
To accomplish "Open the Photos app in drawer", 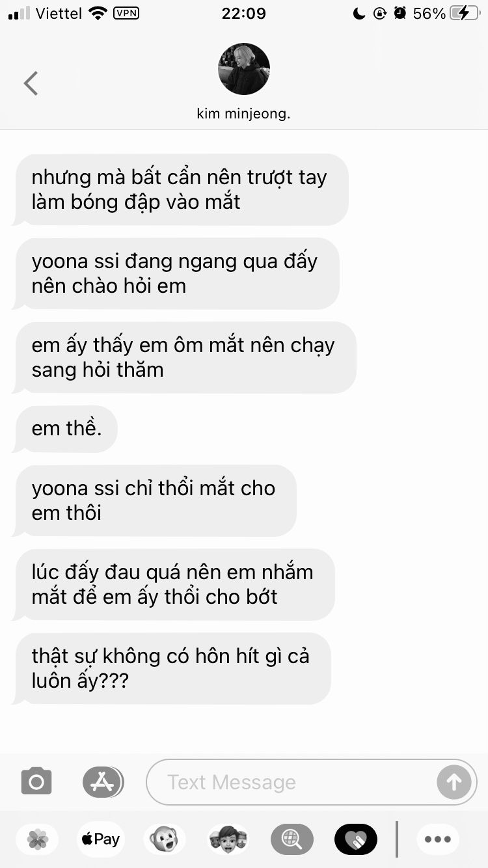I will click(x=37, y=839).
